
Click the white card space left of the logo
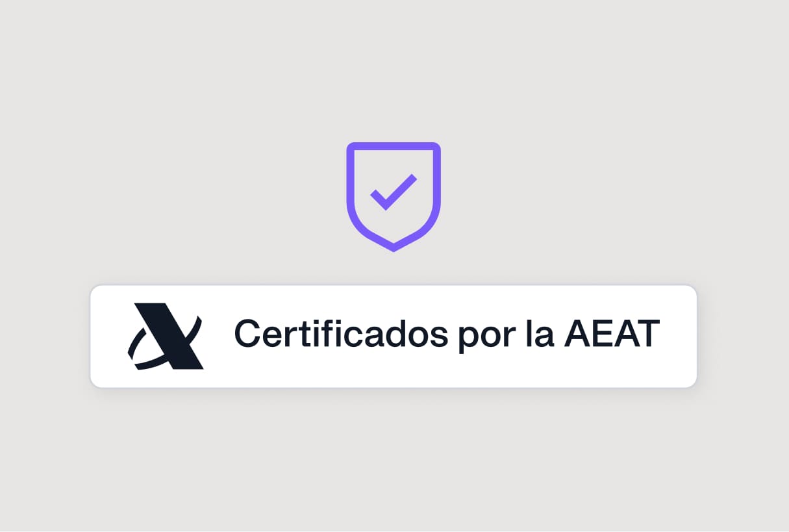108,336
